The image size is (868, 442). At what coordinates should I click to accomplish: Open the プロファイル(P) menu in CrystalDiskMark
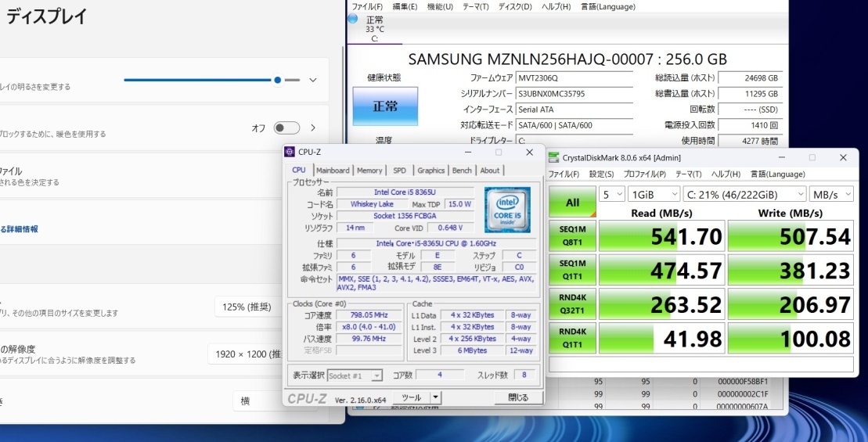(644, 174)
